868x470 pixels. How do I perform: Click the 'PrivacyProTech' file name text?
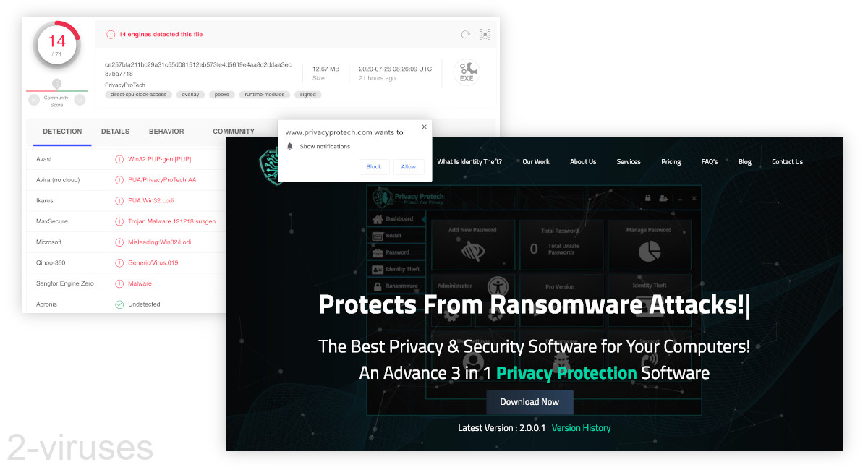pos(125,85)
